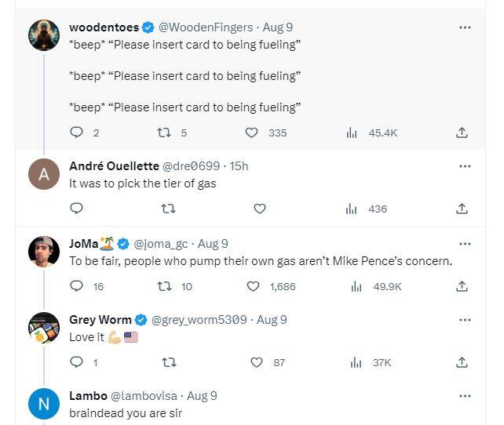This screenshot has width=504, height=425.
Task: Reply to JoMa's Mike Pence tweet
Action: click(76, 286)
